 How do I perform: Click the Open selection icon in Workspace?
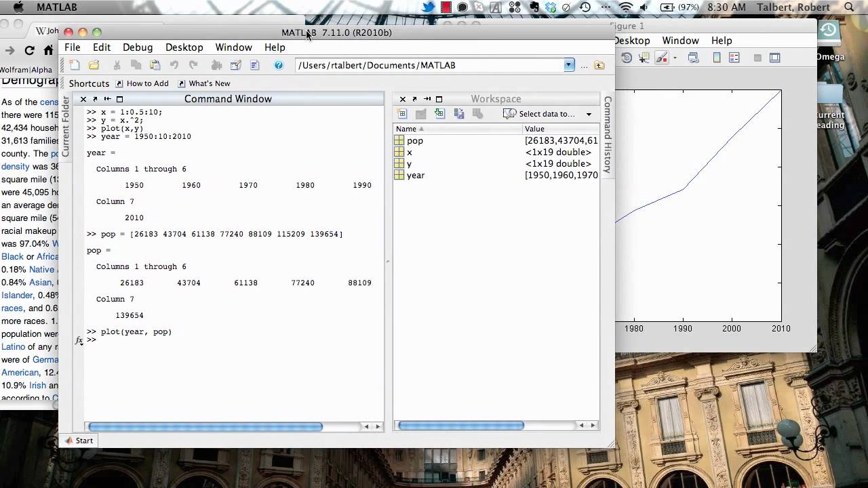421,114
